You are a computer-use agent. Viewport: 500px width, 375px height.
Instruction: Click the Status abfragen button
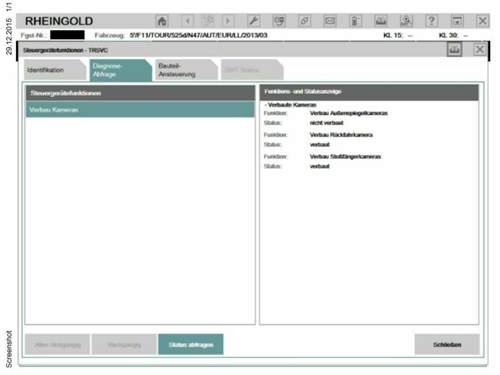[x=191, y=345]
